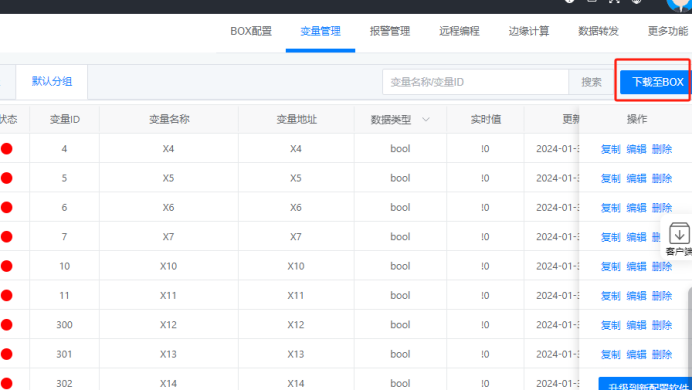
Task: Click 复制 in the X11 row
Action: click(610, 296)
